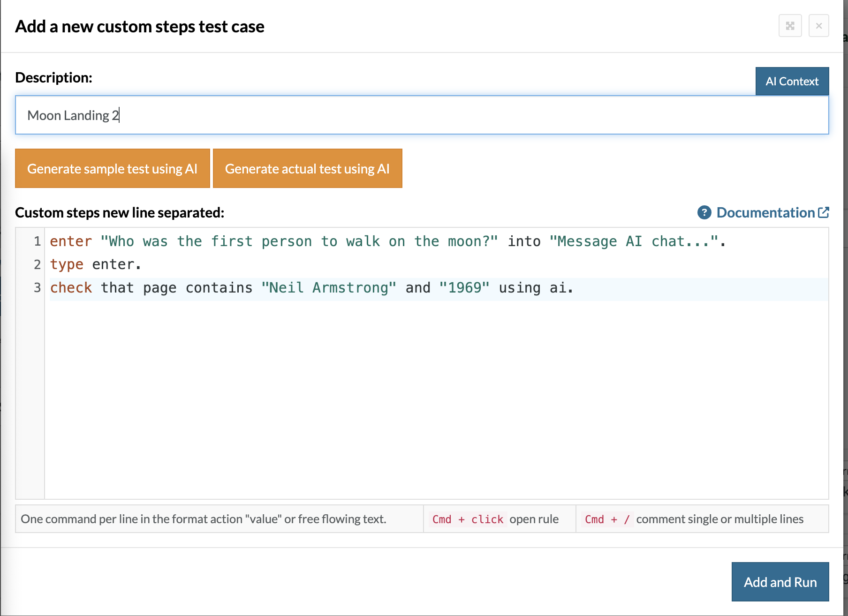This screenshot has height=616, width=848.
Task: Select line number 3 in editor gutter
Action: (x=37, y=288)
